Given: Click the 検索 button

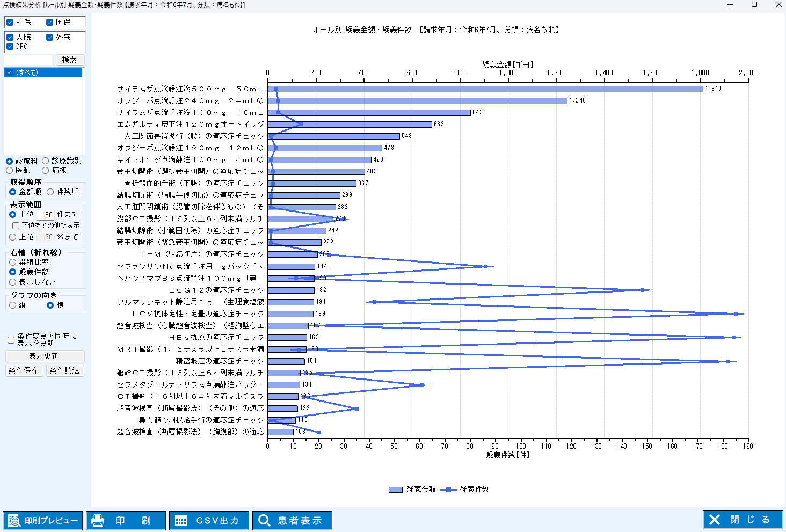Looking at the screenshot, I should [70, 60].
